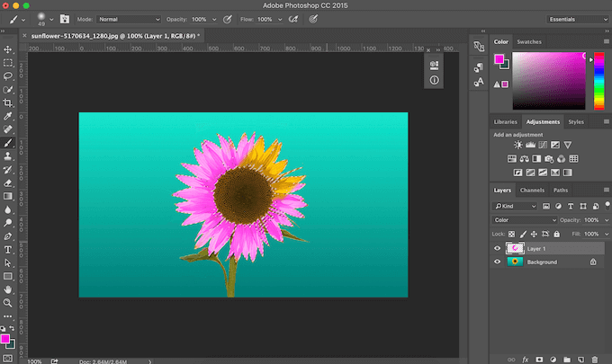The width and height of the screenshot is (612, 364).
Task: Select the Lasso tool
Action: click(x=8, y=76)
